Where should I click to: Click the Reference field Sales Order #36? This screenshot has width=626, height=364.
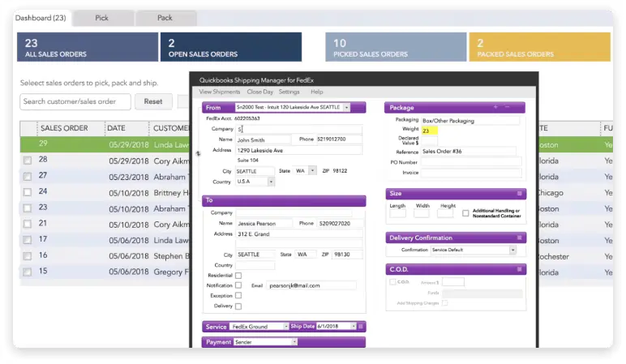469,152
